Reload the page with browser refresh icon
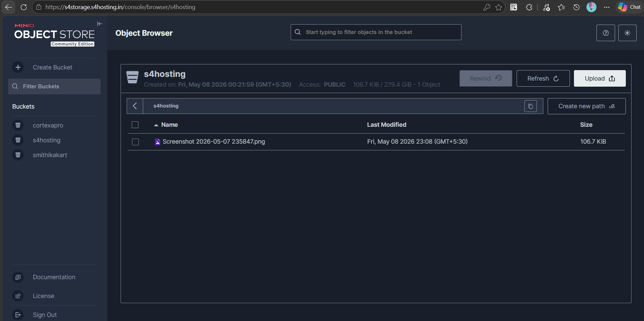 [x=24, y=7]
